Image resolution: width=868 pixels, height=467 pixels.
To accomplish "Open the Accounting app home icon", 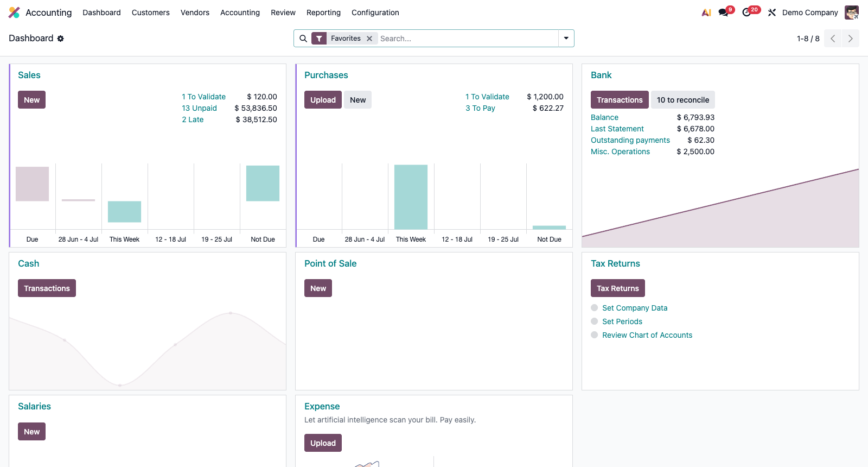I will [x=14, y=12].
